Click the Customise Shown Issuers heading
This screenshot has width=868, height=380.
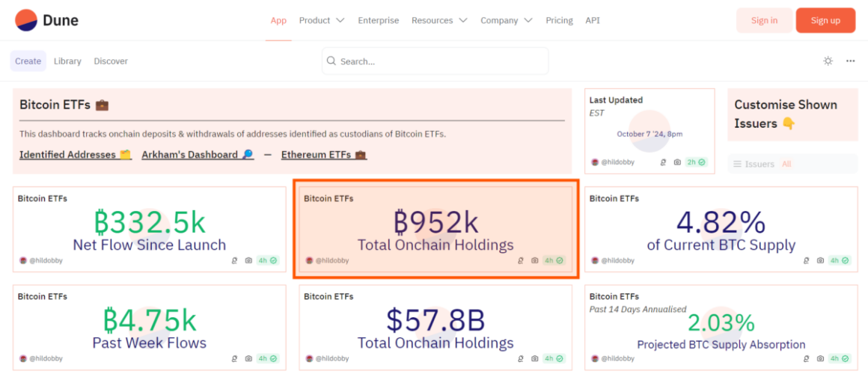[x=786, y=114]
